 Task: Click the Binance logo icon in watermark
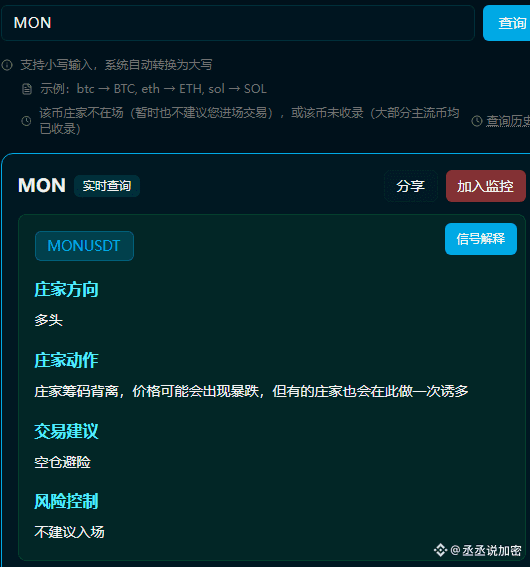(x=440, y=550)
